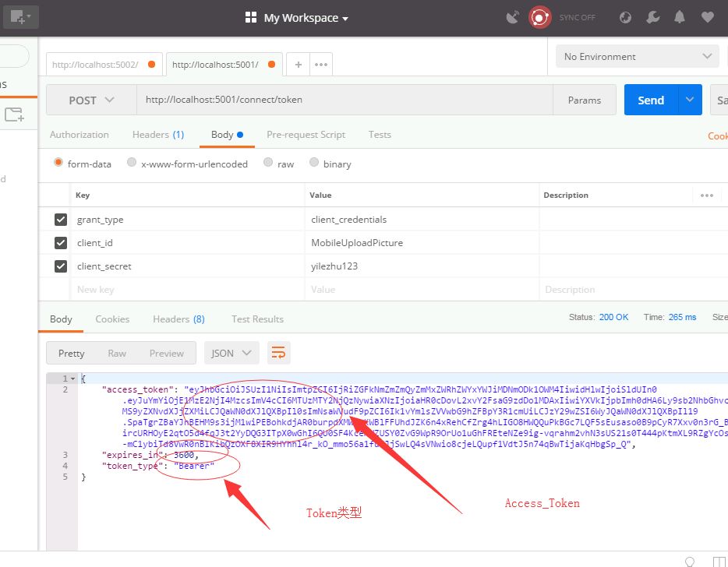Uncheck the client_secret row checkbox
This screenshot has width=728, height=567.
[60, 266]
